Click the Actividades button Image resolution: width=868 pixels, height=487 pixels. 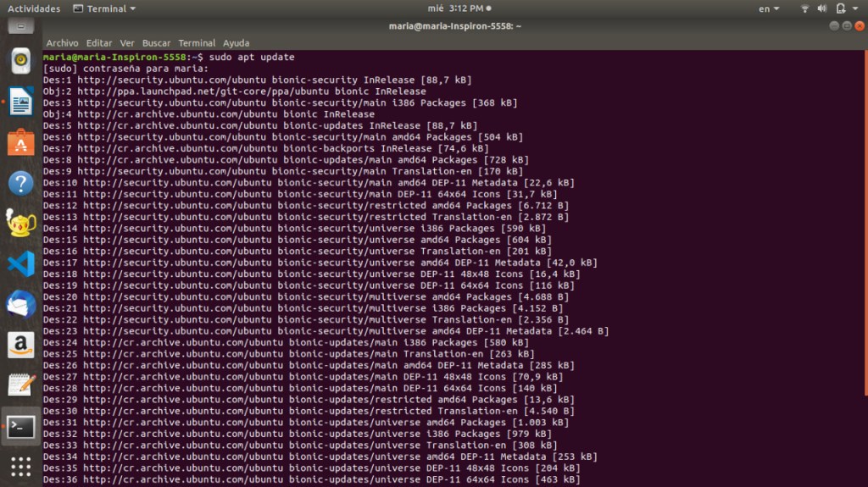coord(34,8)
